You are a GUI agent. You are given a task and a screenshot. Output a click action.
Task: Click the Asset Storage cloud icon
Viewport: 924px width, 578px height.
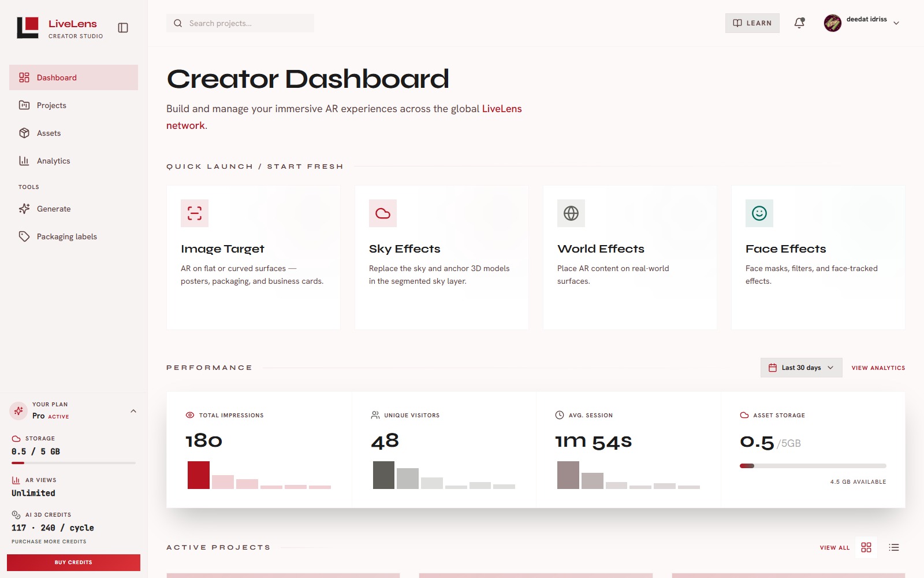744,415
